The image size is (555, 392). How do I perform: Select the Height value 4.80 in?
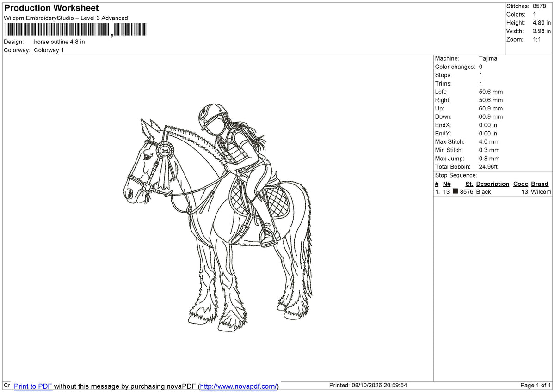pos(542,23)
